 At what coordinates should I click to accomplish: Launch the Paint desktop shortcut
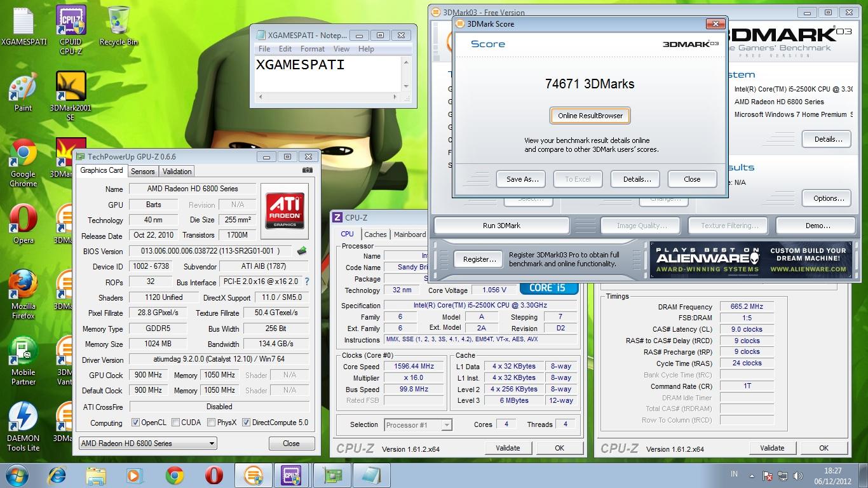click(24, 92)
